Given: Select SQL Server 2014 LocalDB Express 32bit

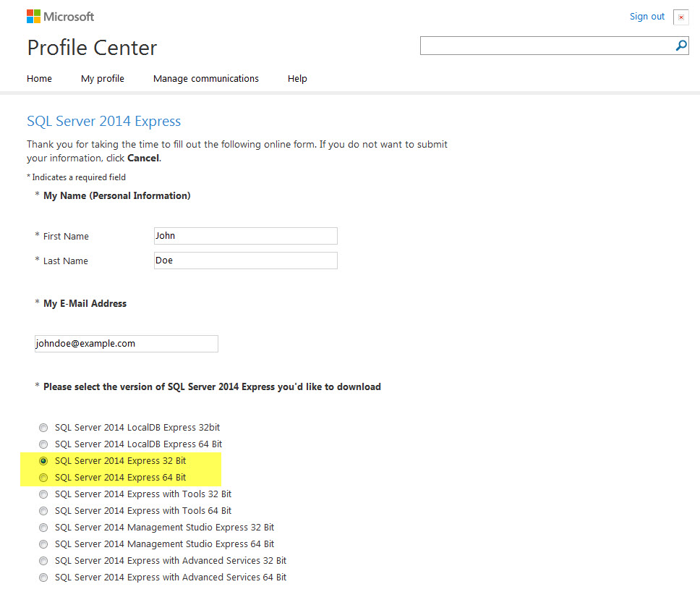Looking at the screenshot, I should (43, 428).
